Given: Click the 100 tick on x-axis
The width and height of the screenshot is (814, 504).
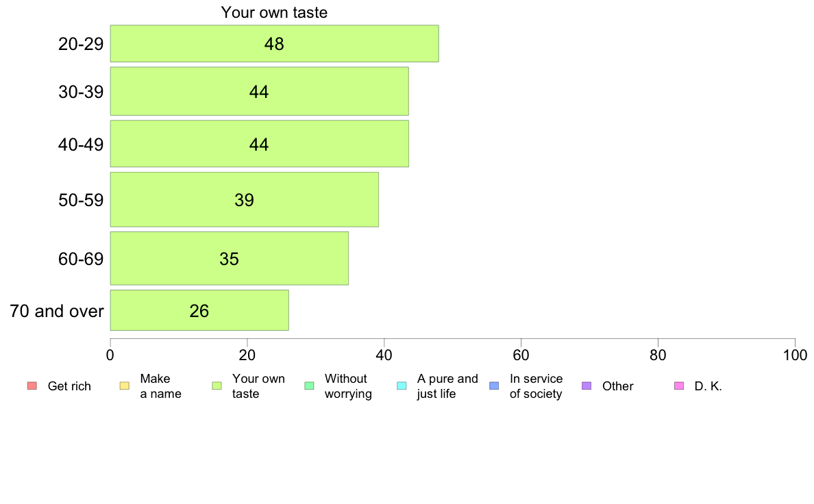Looking at the screenshot, I should pos(795,355).
